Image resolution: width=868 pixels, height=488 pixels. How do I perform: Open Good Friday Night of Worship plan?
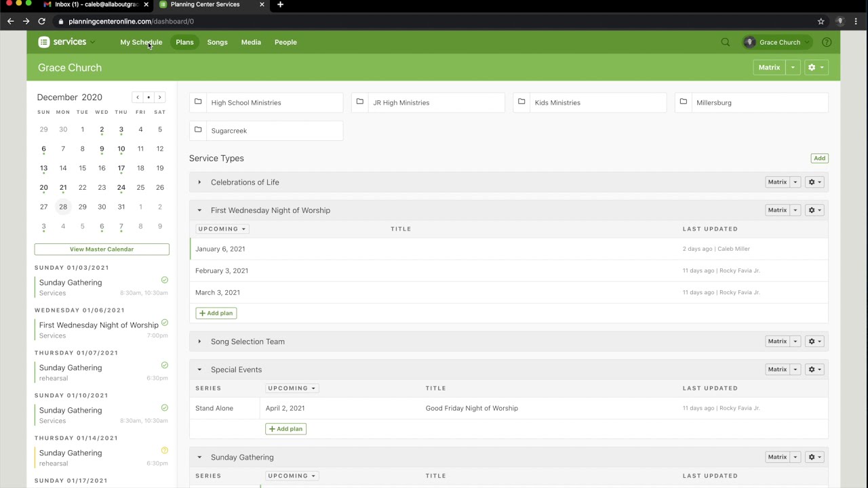pos(471,408)
